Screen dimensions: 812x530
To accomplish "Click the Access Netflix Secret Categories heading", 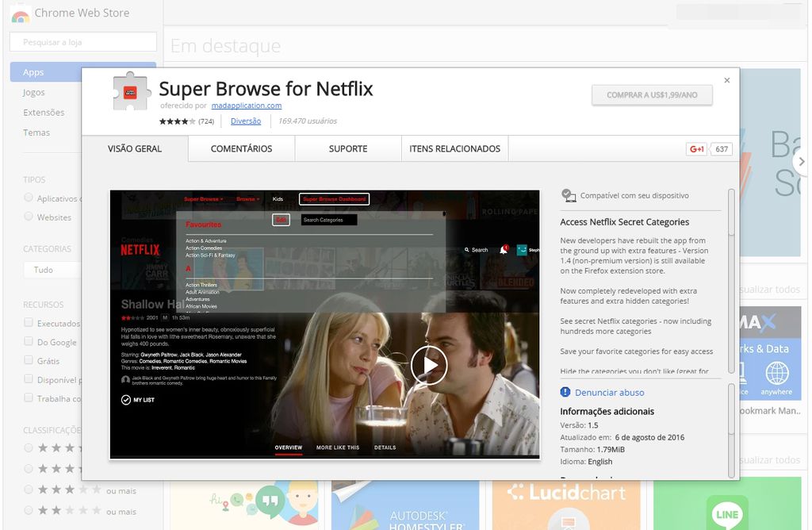I will pyautogui.click(x=625, y=221).
